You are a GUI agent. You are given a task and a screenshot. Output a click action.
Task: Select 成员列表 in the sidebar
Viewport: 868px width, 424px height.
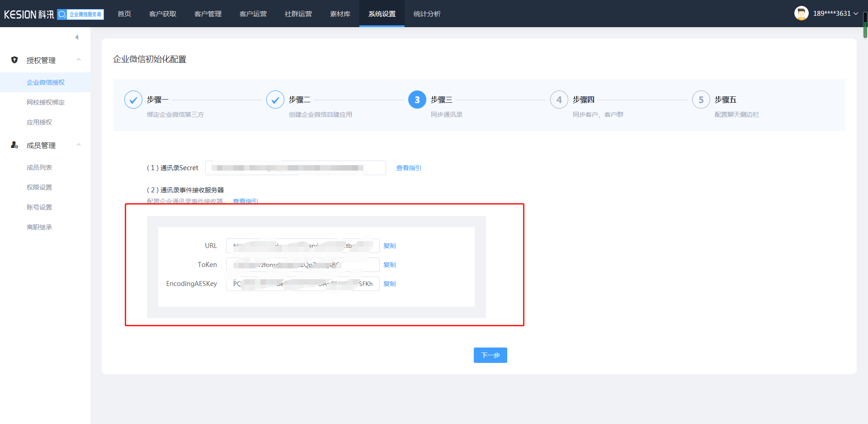pos(39,167)
